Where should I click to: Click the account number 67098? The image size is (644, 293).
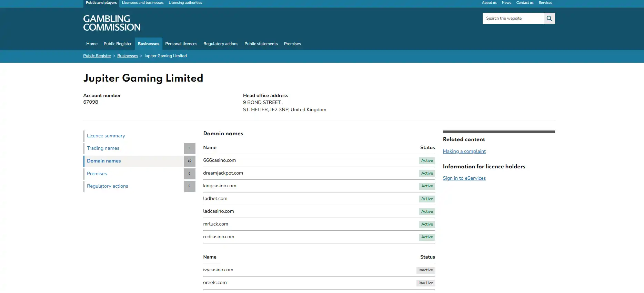click(x=91, y=102)
